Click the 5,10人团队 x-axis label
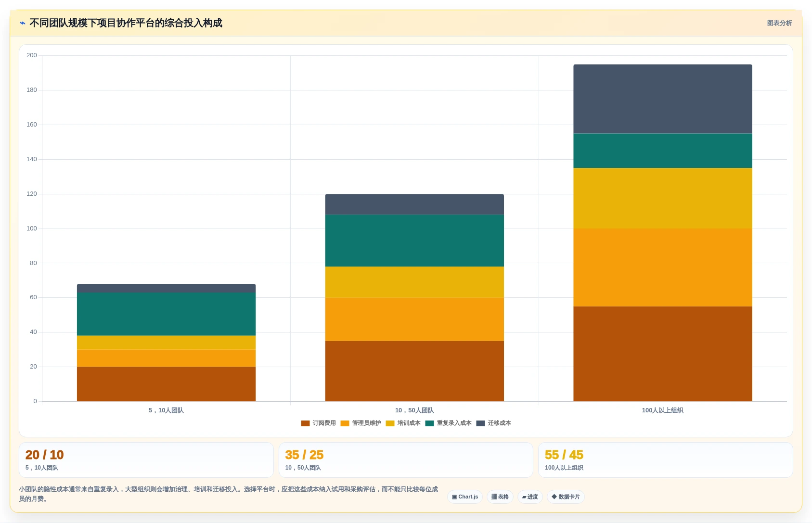Viewport: 812px width, 523px height. [x=166, y=410]
